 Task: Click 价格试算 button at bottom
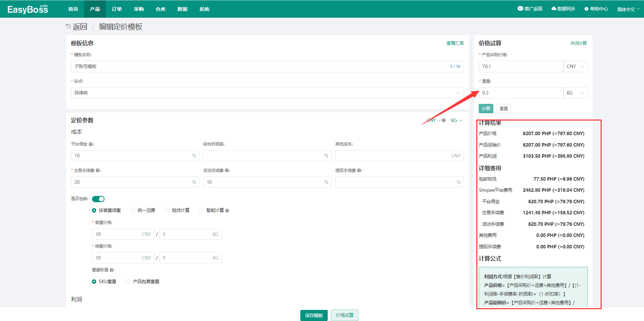click(x=344, y=315)
